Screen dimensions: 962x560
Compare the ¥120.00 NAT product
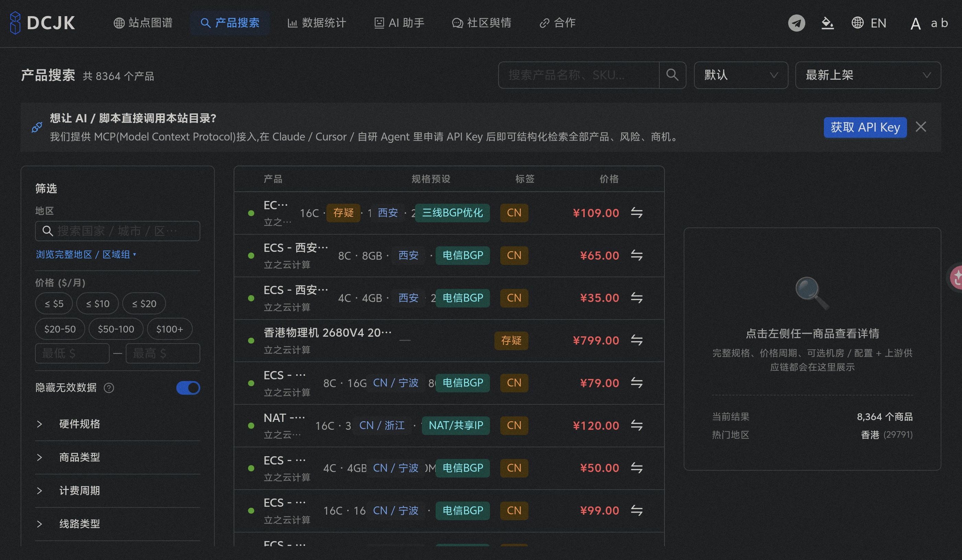[x=636, y=425]
